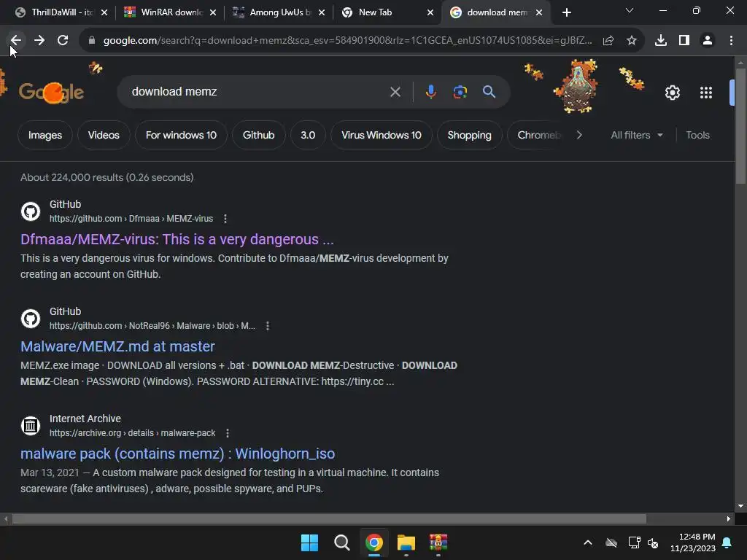
Task: Open the Chrome side panel
Action: [x=684, y=41]
